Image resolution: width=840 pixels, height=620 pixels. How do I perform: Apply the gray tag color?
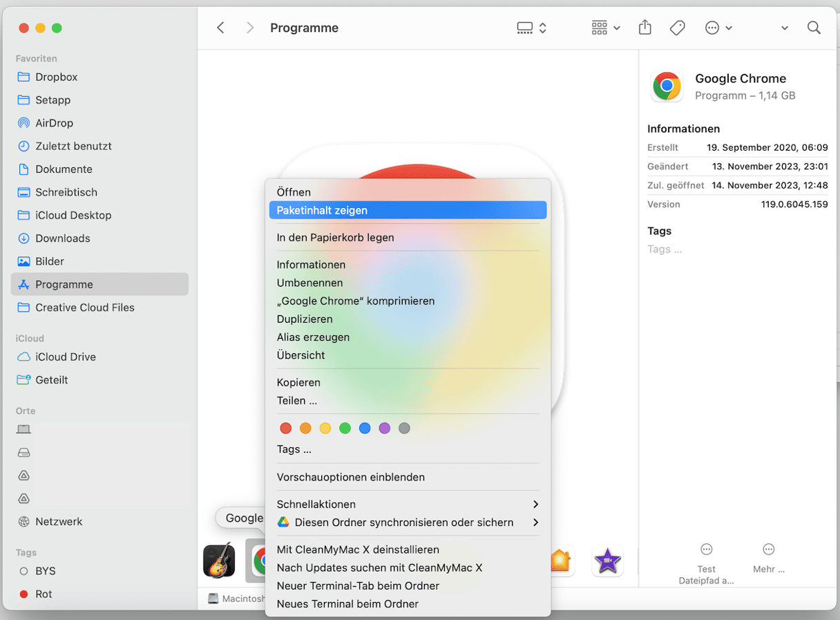(404, 429)
